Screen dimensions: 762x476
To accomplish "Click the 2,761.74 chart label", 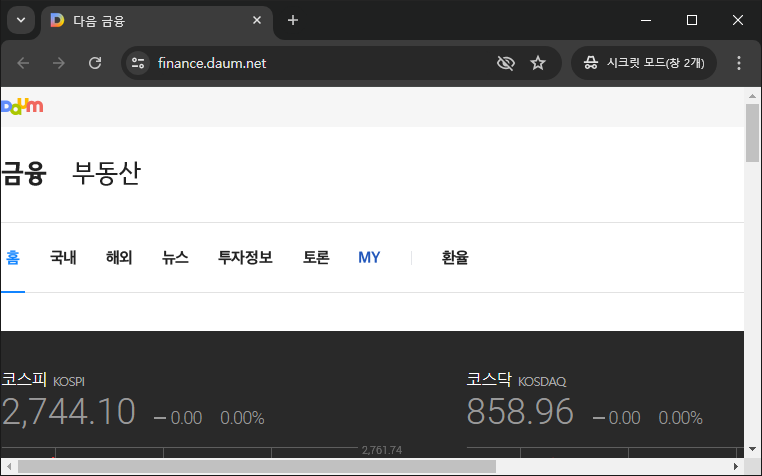I will [382, 450].
